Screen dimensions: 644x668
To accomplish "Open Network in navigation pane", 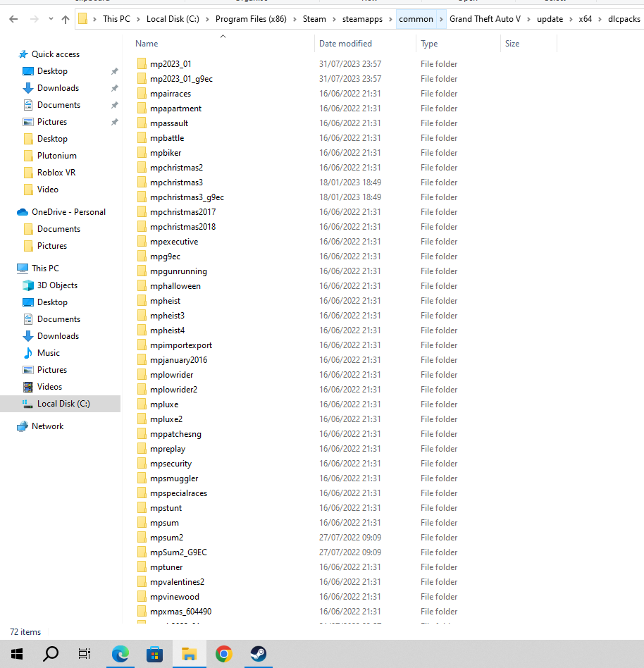I will tap(47, 426).
